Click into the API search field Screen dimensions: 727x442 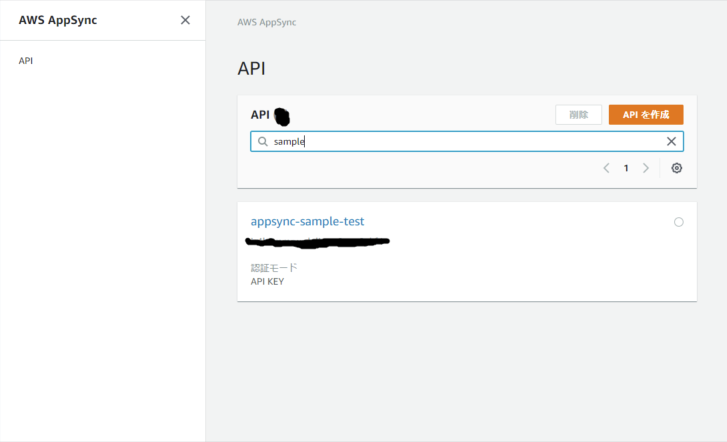point(467,141)
